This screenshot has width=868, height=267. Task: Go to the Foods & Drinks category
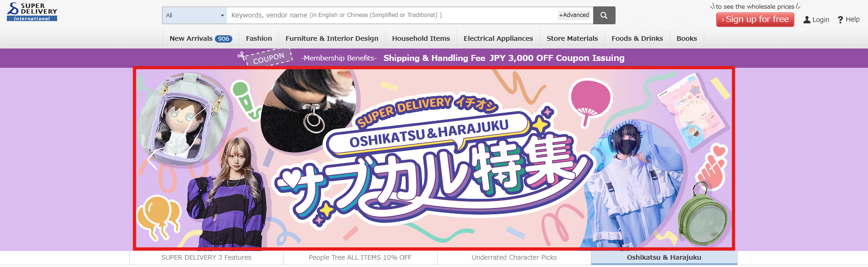(637, 38)
